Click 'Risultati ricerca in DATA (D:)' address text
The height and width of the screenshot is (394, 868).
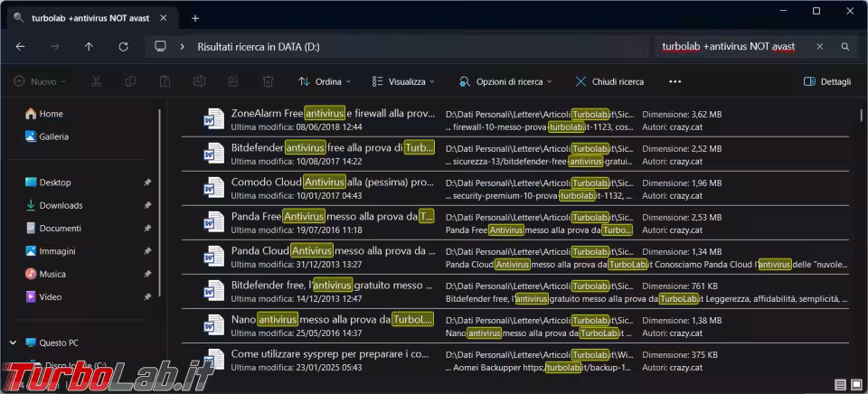coord(259,47)
